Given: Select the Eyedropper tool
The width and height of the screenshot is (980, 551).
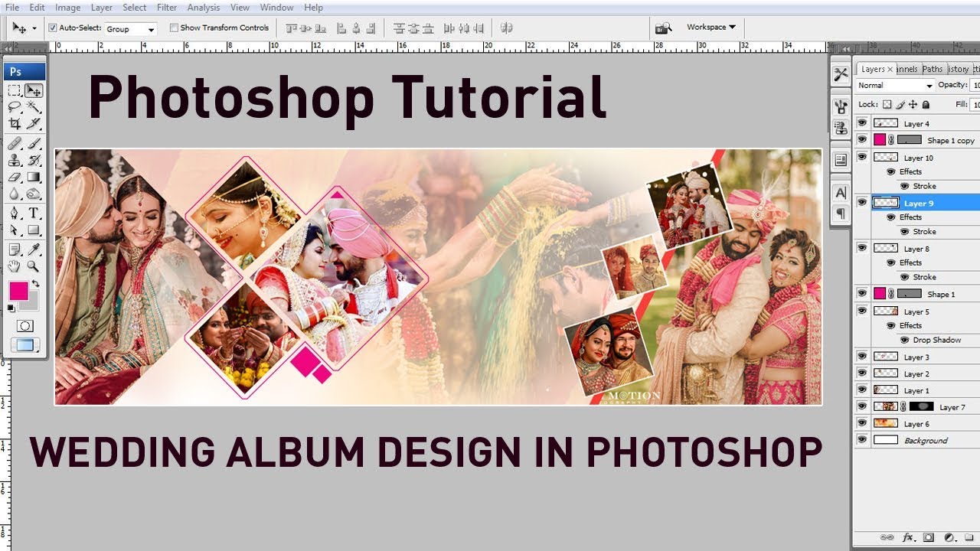Looking at the screenshot, I should (34, 249).
